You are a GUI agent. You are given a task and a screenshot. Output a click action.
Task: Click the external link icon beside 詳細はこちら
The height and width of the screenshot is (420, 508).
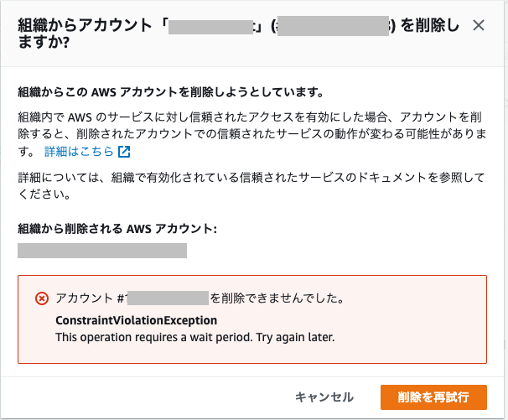click(x=124, y=152)
